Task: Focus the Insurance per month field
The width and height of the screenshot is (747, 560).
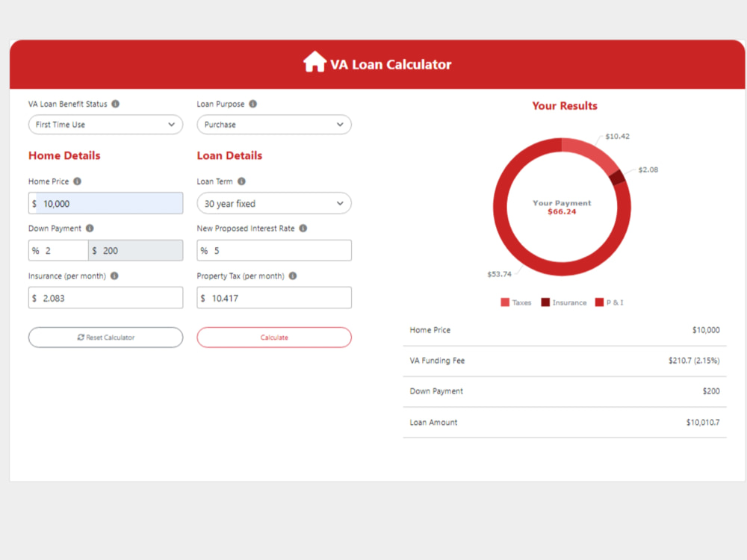Action: point(106,298)
